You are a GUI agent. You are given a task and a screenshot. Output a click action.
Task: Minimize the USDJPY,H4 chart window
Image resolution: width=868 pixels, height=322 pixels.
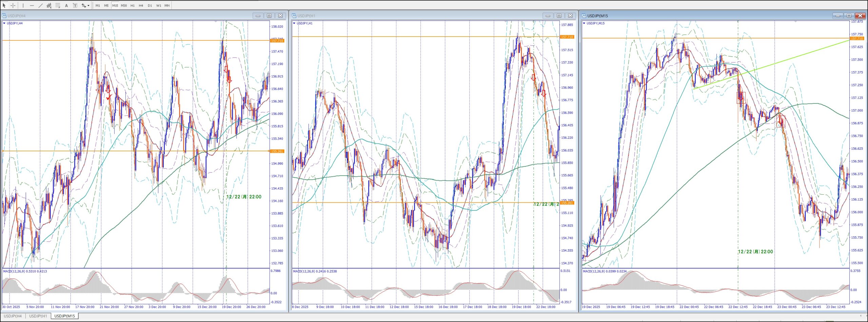coord(258,16)
